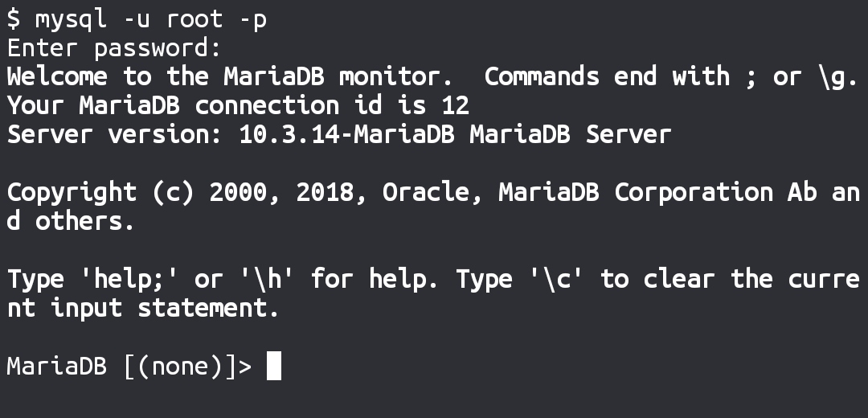Click the 'd others.' wrapped line
Viewport: 868px width, 418px height.
pos(71,221)
